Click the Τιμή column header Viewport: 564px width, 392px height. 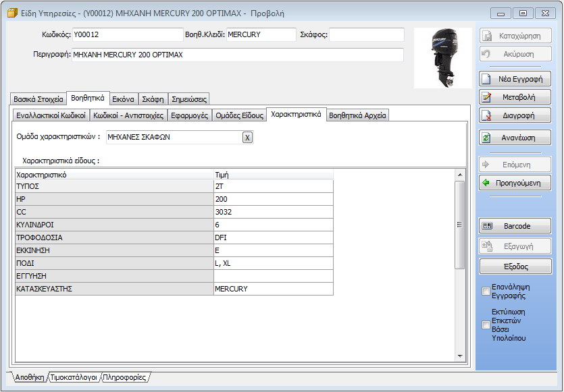[x=274, y=175]
